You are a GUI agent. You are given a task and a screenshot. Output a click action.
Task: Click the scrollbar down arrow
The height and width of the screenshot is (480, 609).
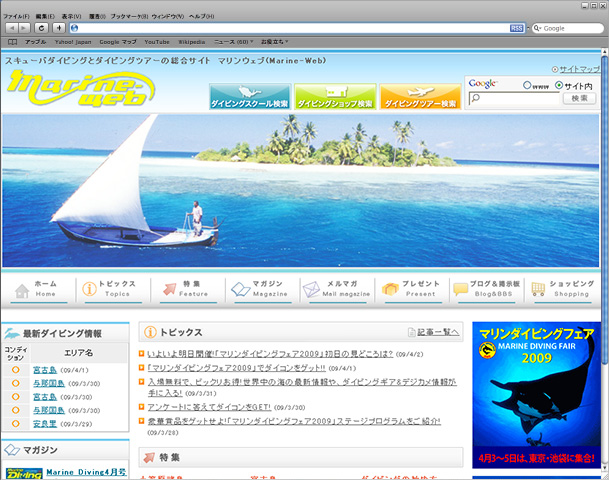click(x=605, y=469)
